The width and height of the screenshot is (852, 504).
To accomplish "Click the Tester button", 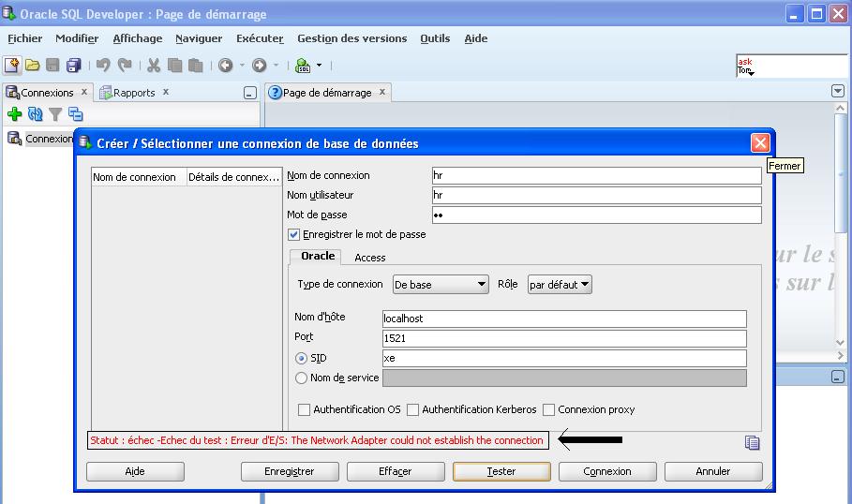I will click(501, 471).
